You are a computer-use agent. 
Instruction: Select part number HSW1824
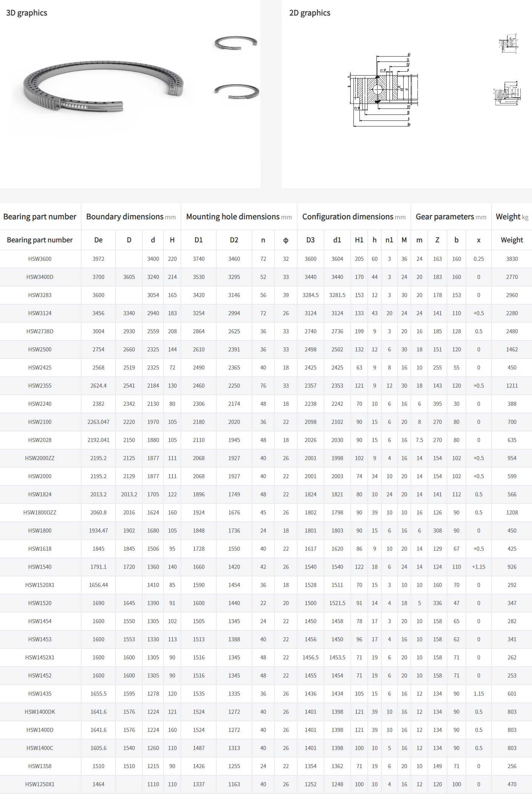[40, 494]
